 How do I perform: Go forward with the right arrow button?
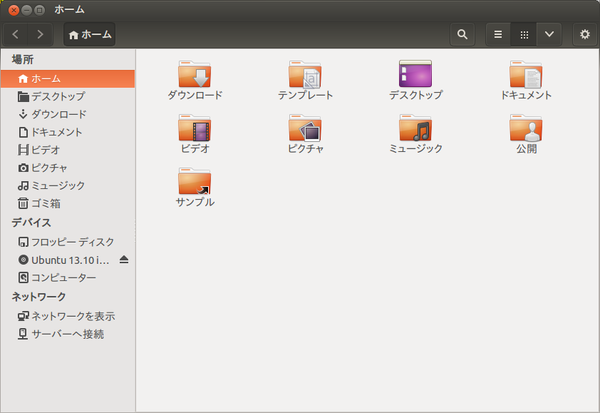click(x=40, y=34)
